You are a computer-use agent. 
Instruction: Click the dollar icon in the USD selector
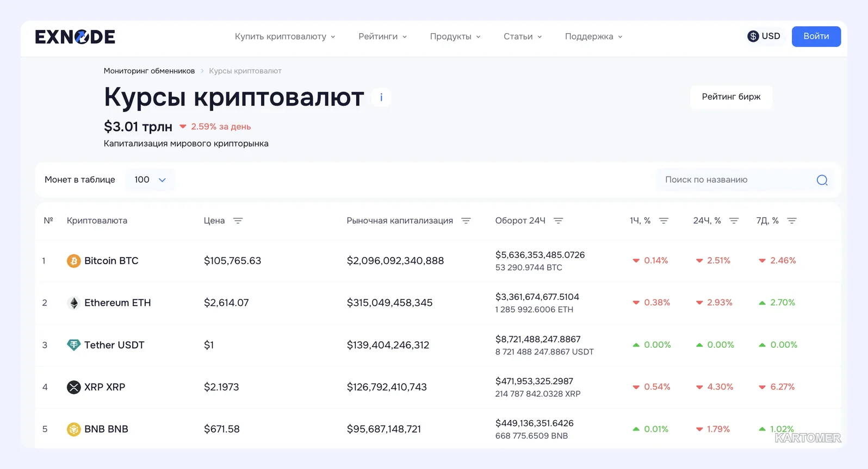[753, 36]
